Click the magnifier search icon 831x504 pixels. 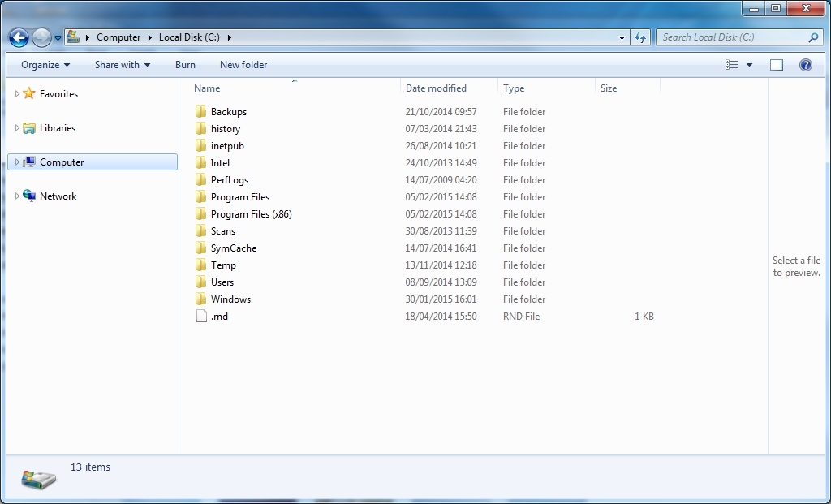[813, 37]
